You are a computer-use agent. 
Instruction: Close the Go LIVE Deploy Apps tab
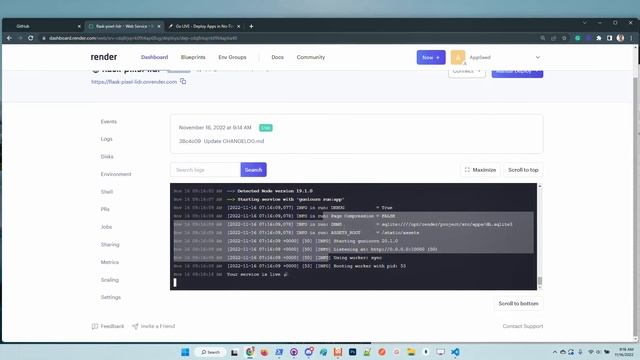(238, 26)
